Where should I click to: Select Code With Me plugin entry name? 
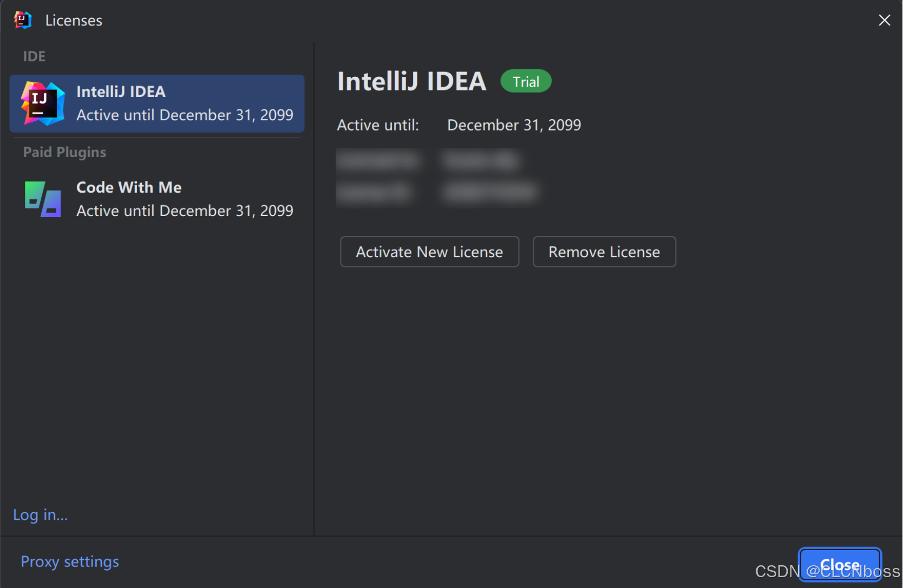(x=129, y=187)
